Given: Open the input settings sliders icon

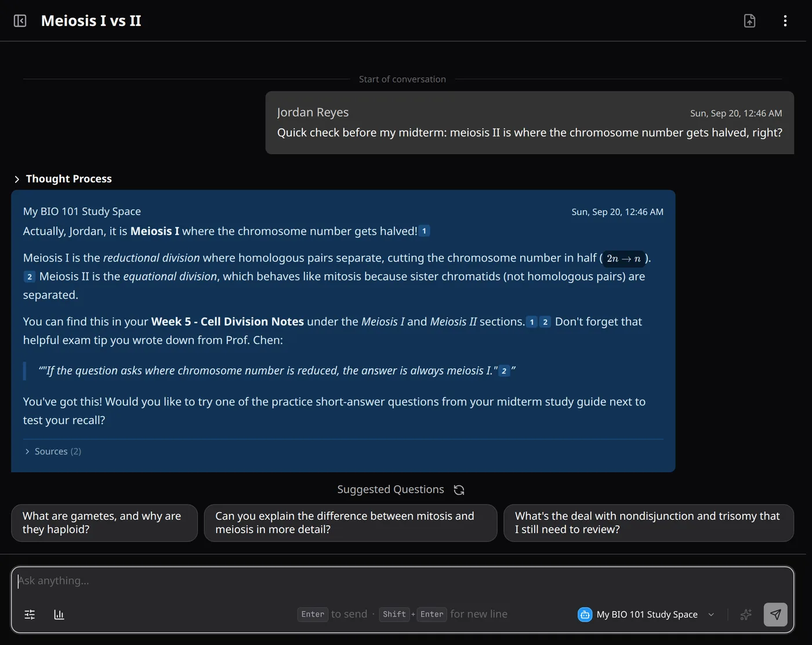Looking at the screenshot, I should [30, 614].
